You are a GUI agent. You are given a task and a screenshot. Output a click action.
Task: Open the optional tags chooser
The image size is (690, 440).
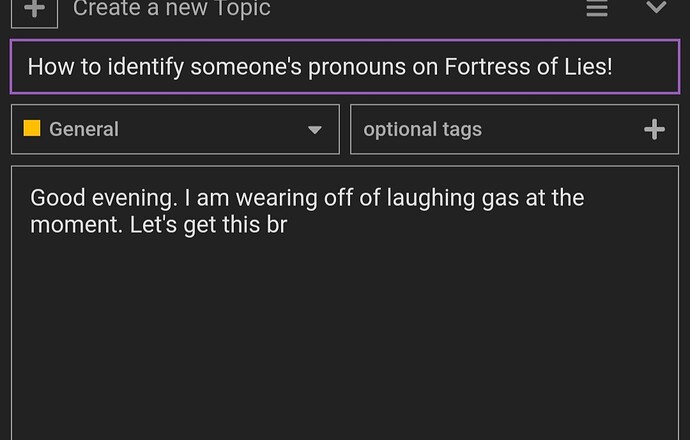pyautogui.click(x=514, y=129)
